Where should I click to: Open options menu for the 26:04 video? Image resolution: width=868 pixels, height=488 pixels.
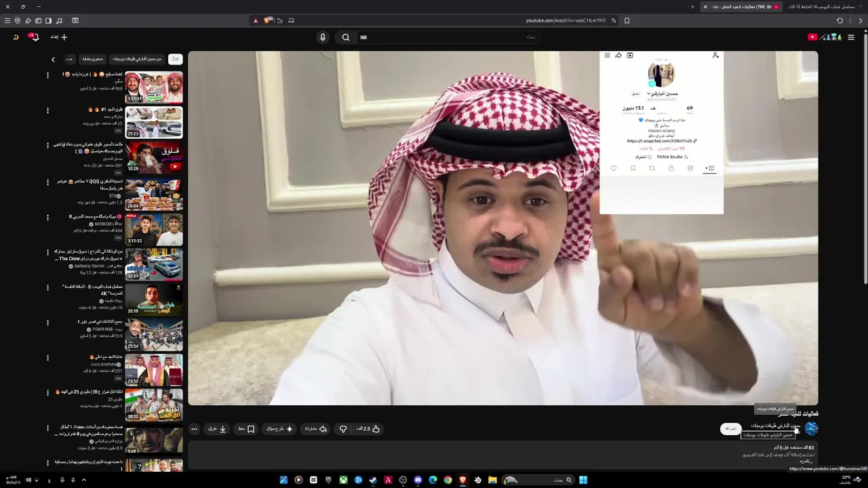pos(47,182)
